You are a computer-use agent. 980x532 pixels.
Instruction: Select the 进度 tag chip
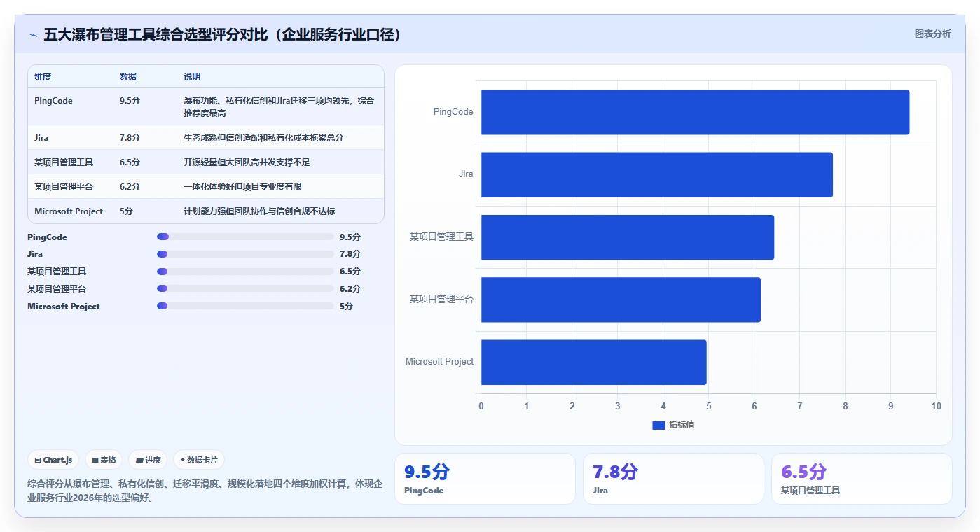(x=148, y=460)
